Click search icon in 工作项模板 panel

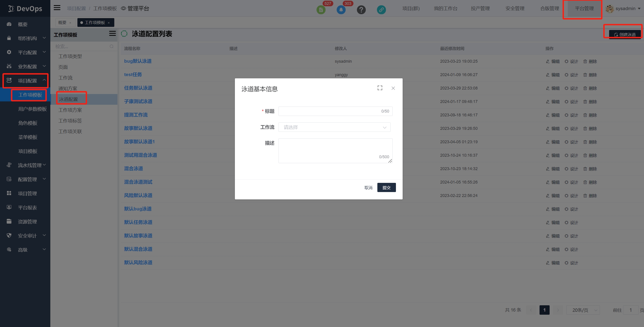pyautogui.click(x=111, y=47)
